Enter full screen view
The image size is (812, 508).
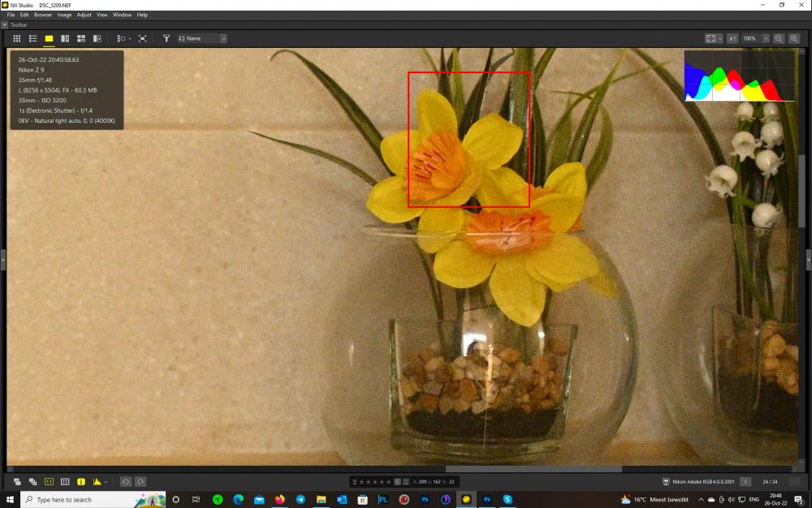pos(142,38)
